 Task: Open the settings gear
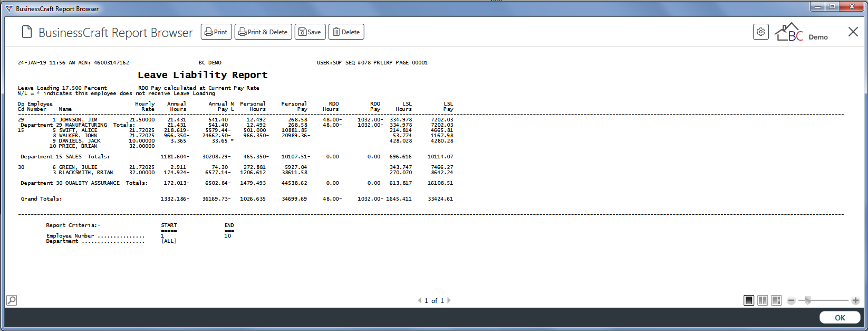760,32
